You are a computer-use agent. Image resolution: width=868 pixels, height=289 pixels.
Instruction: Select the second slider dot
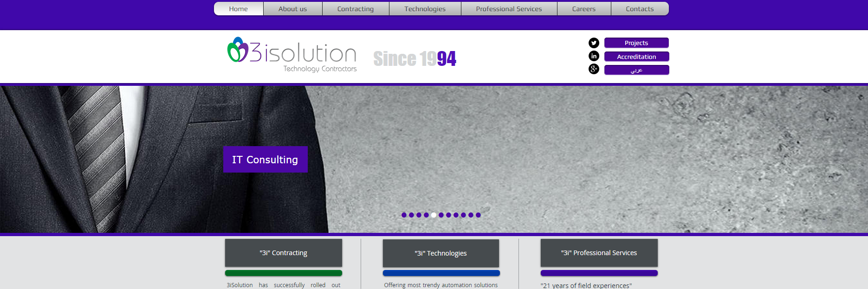411,215
